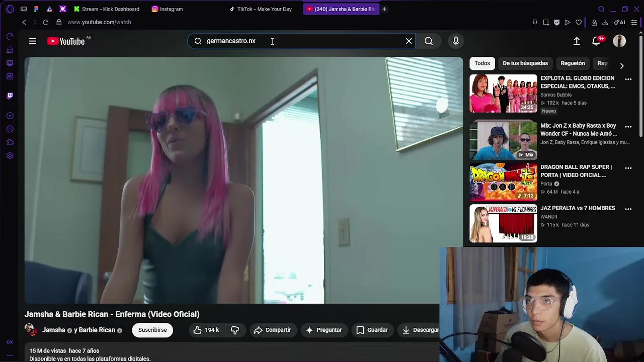Open browser downloads icon
This screenshot has width=644, height=362.
[605, 22]
